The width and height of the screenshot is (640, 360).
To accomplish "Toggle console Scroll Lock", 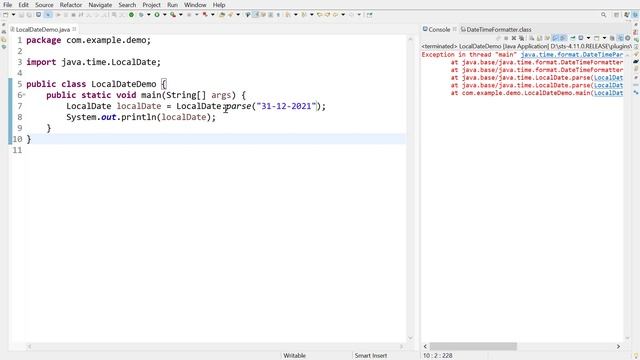I will coord(540,38).
